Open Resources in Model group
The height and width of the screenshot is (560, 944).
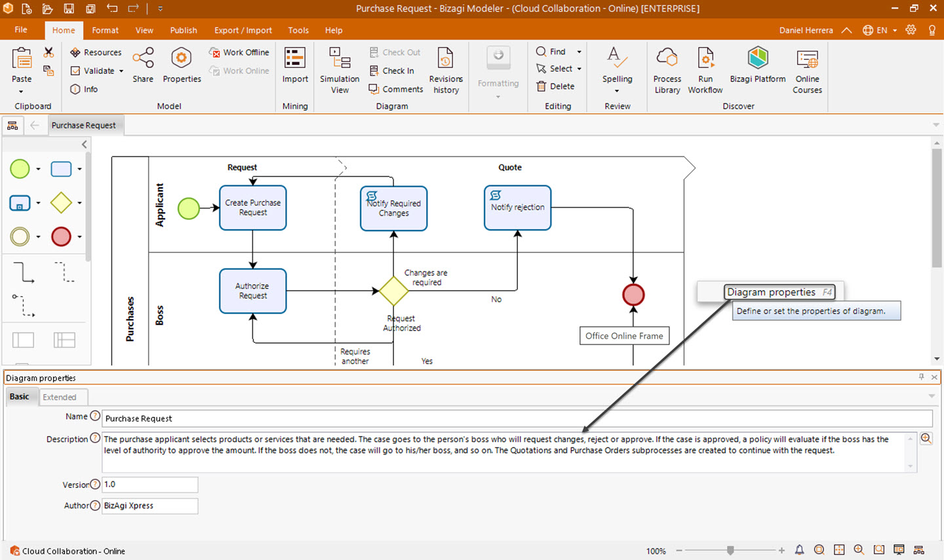(x=96, y=52)
